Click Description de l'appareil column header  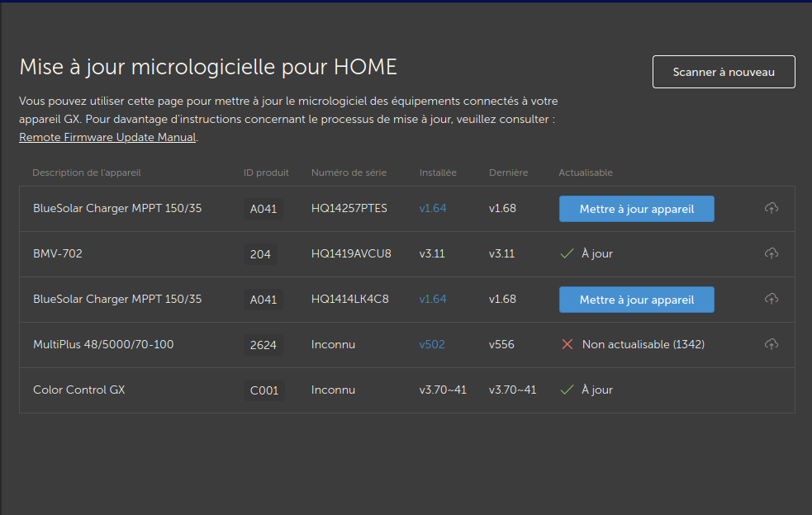tap(87, 172)
